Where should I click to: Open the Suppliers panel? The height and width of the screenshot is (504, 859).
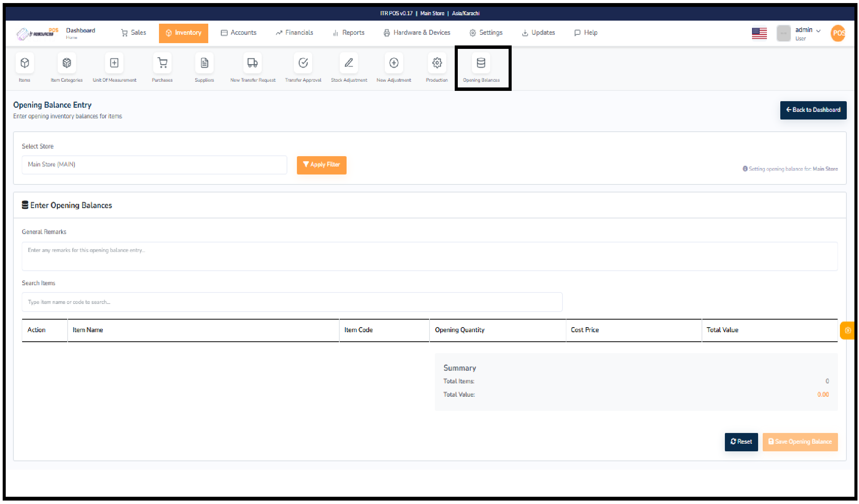[204, 68]
